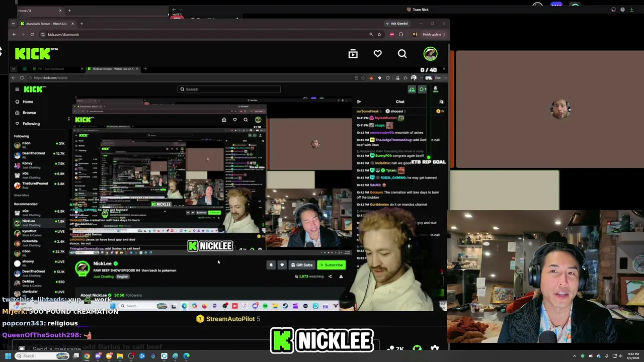Open DeMize in the Recommended list
Viewport: 644px width, 362px height.
(x=40, y=283)
